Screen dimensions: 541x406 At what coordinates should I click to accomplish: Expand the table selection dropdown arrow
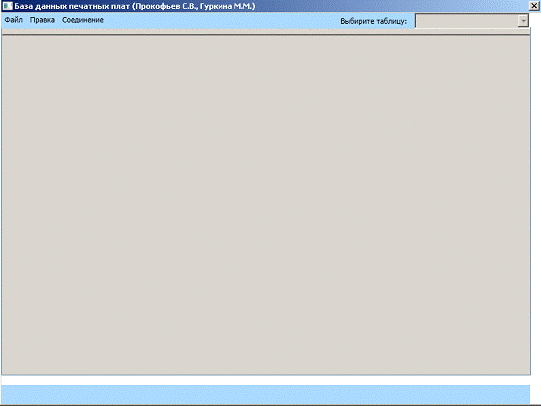(523, 21)
